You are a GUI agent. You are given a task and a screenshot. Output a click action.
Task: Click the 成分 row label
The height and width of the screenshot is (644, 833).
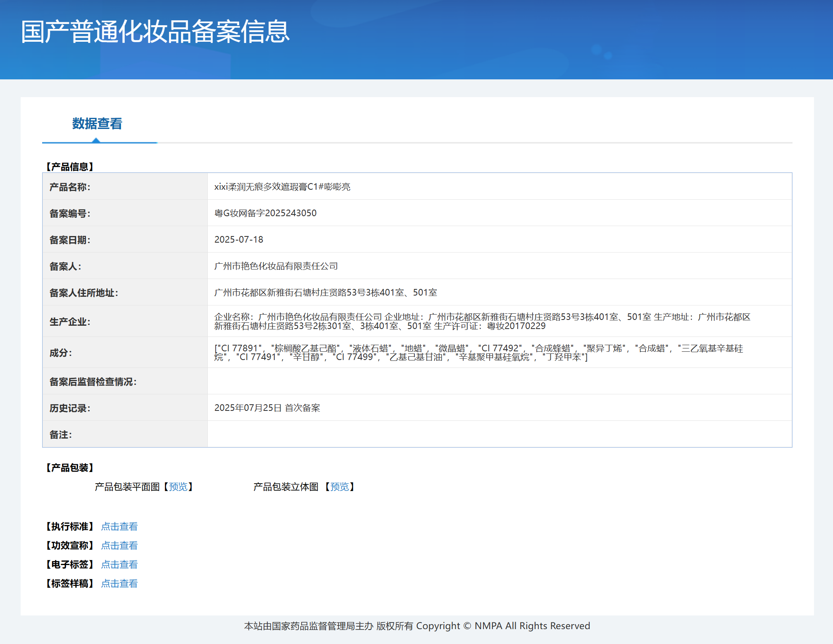pos(61,353)
